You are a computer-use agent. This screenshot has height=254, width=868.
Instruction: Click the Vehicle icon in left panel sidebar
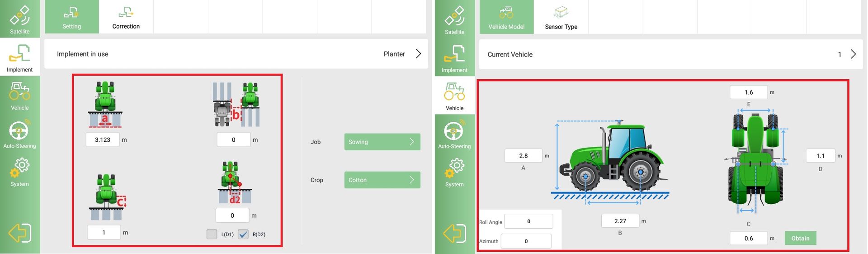pos(20,96)
